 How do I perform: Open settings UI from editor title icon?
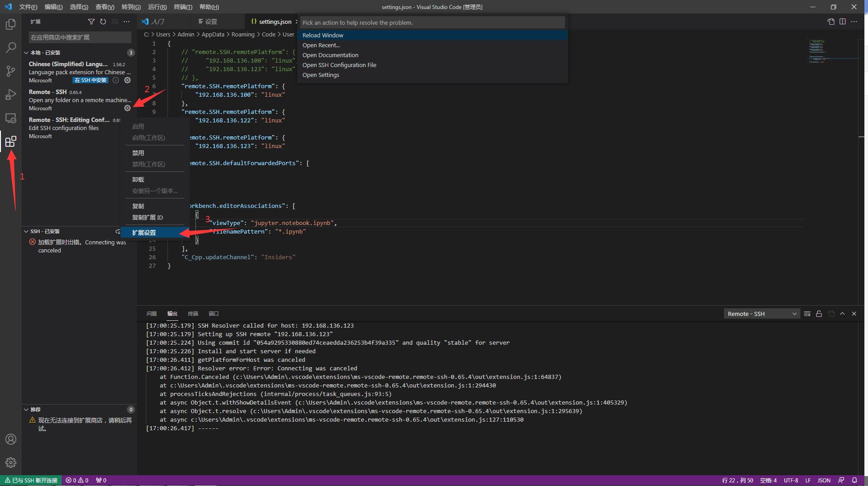[x=831, y=22]
